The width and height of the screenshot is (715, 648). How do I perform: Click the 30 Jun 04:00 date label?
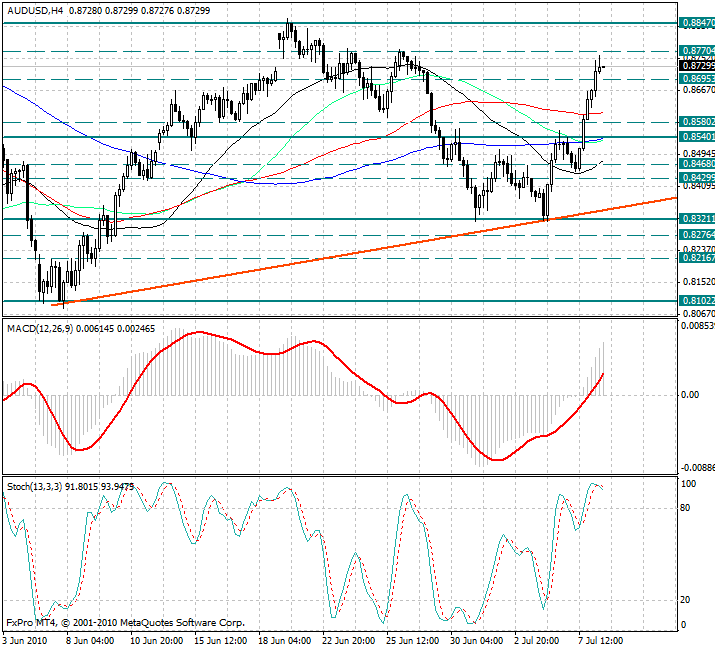[477, 641]
